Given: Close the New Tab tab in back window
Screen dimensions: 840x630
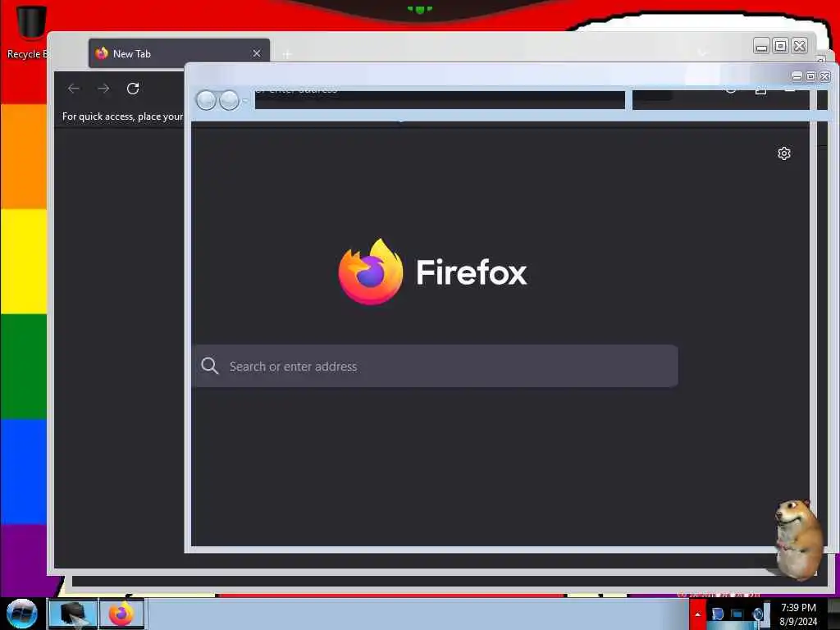Looking at the screenshot, I should tap(257, 53).
